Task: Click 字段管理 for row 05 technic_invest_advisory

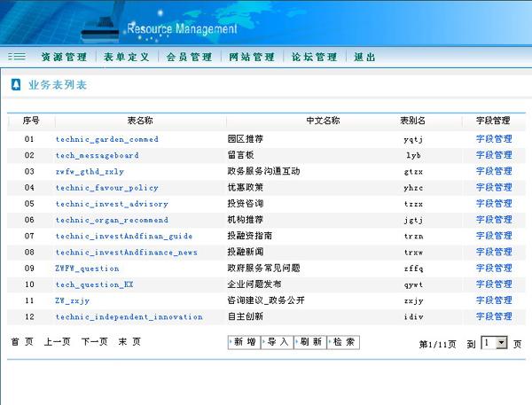Action: [x=494, y=204]
